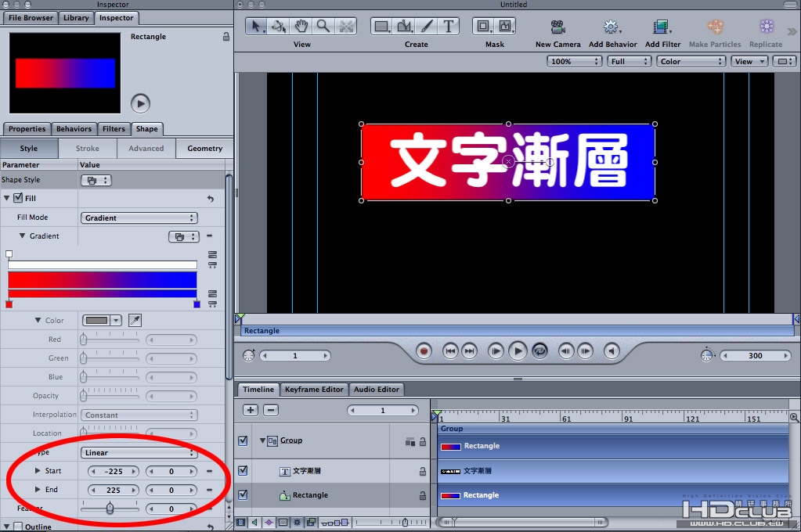Viewport: 801px width, 532px height.
Task: Click the color eyedropper icon
Action: (135, 320)
